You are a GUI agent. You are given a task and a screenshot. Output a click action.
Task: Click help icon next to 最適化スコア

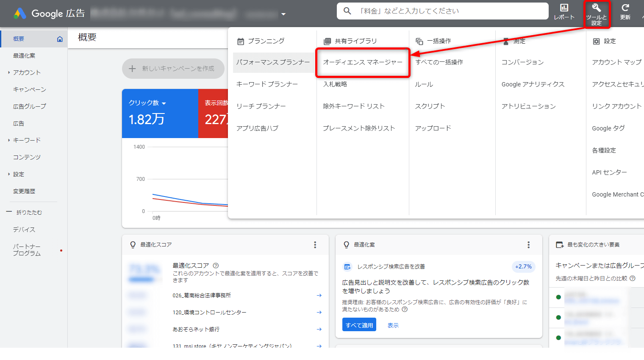(x=216, y=266)
